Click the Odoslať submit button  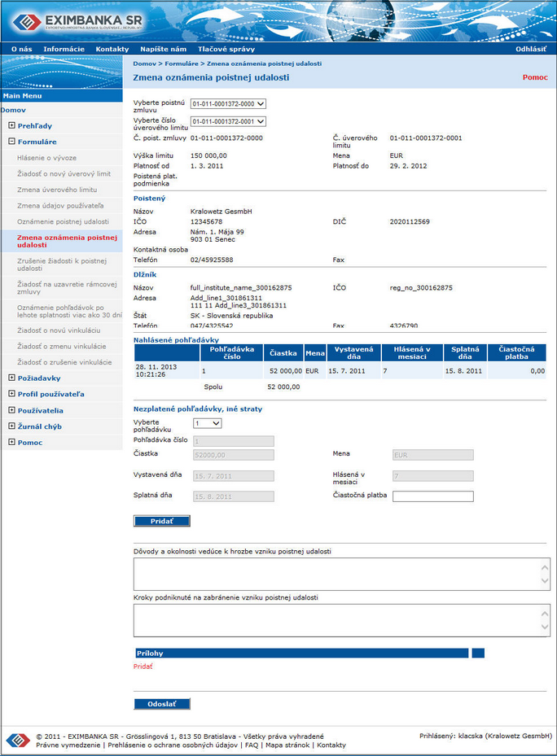click(x=162, y=704)
